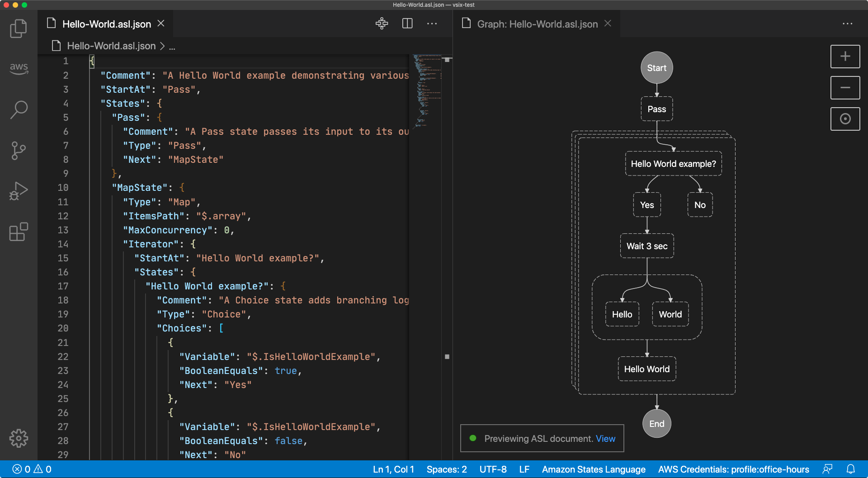
Task: Open the Run and Debug view
Action: tap(19, 191)
